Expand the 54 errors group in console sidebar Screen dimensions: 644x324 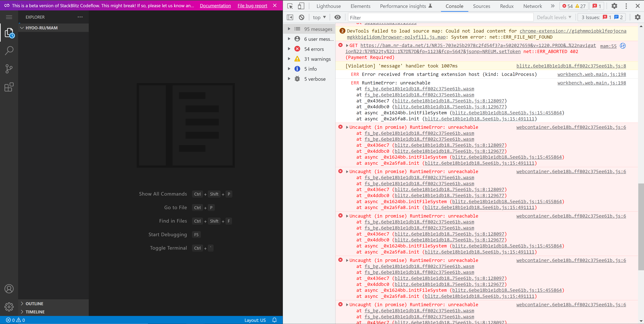[x=289, y=49]
